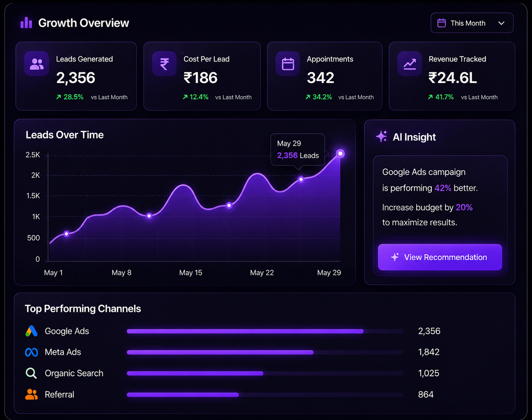Click the Referral progress bar

(265, 395)
